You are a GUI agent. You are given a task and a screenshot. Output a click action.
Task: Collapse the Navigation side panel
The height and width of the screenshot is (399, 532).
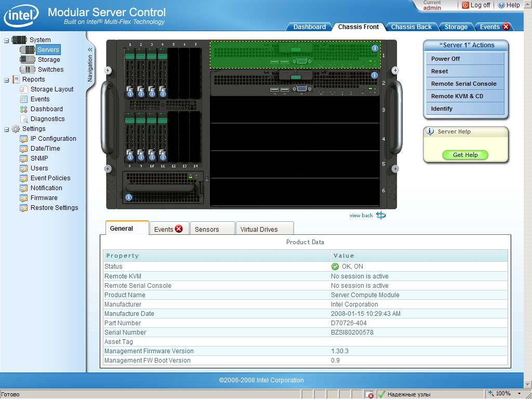tap(90, 50)
